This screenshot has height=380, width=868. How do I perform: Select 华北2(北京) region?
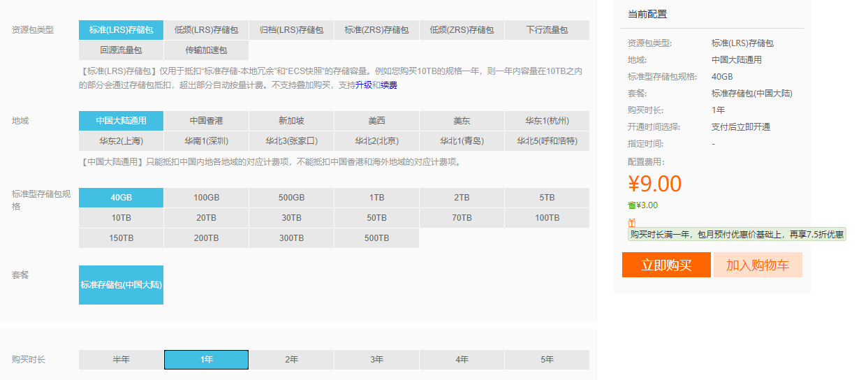click(376, 141)
